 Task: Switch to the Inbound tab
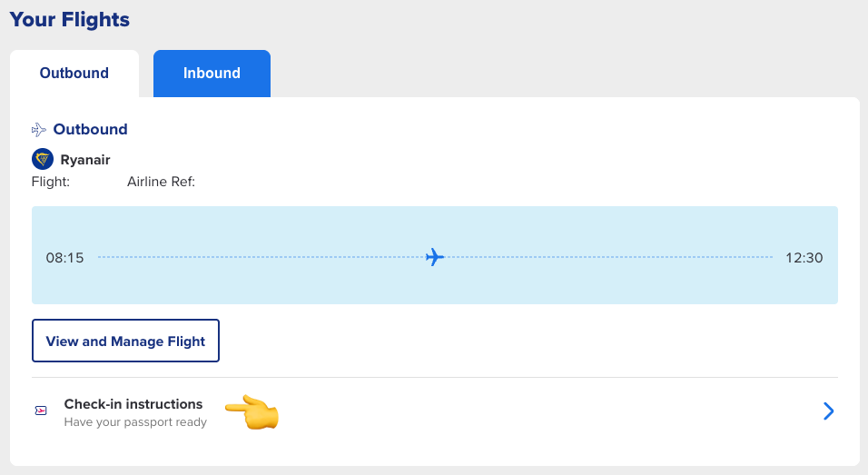coord(212,73)
